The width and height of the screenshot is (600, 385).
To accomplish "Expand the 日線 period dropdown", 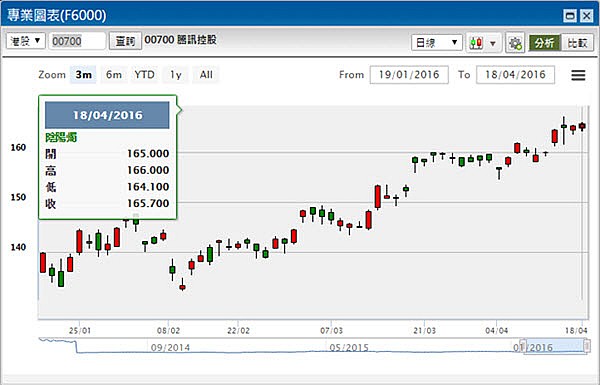I will click(437, 42).
